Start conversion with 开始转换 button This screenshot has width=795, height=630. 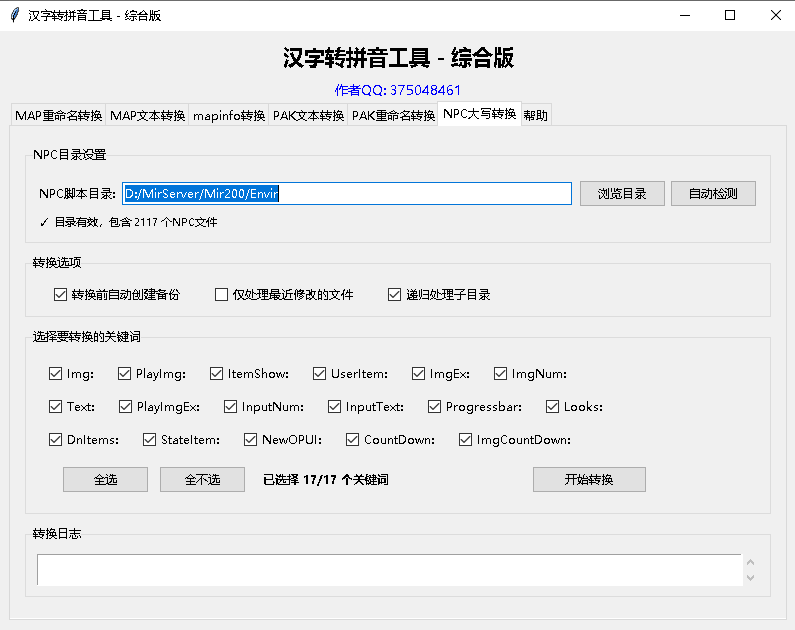coord(589,480)
